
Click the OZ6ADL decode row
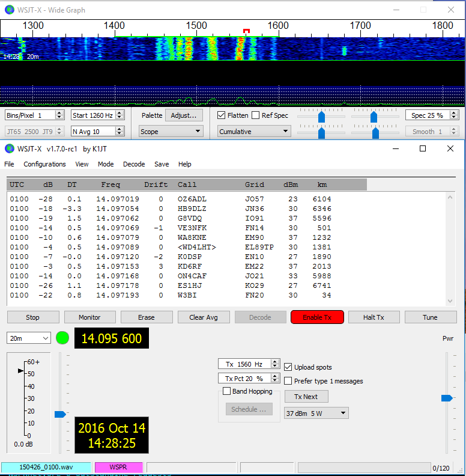point(171,199)
